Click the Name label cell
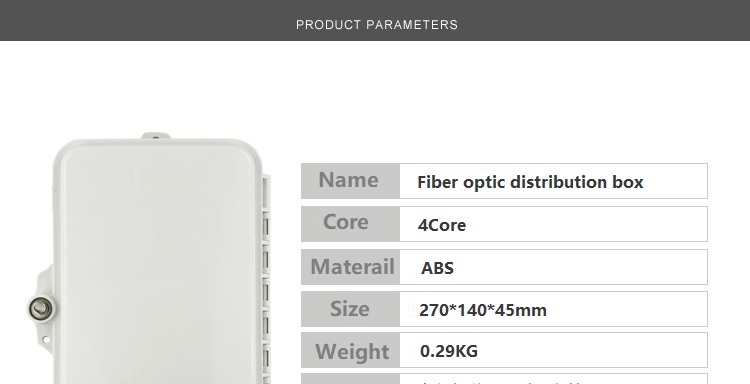The height and width of the screenshot is (384, 750). 350,181
